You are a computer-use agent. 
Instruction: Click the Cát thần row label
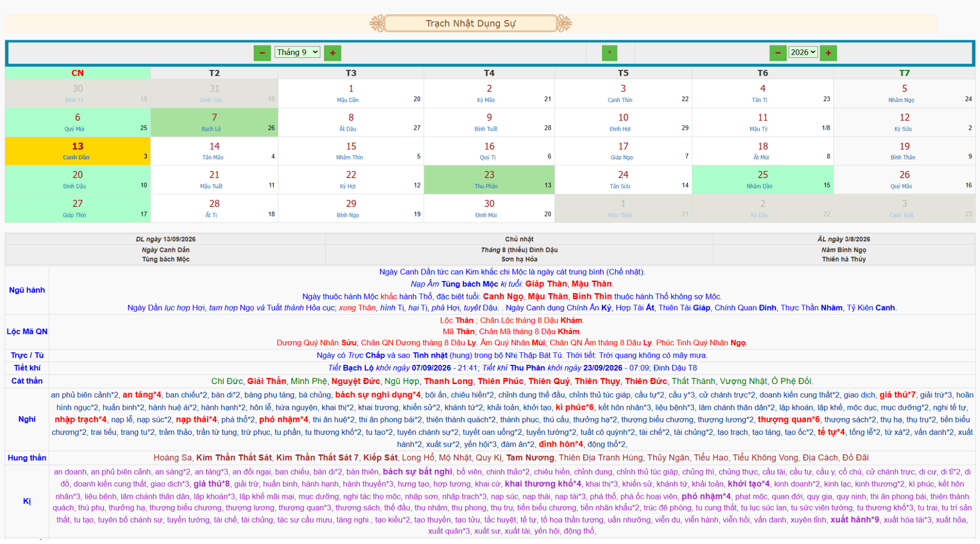tap(27, 381)
